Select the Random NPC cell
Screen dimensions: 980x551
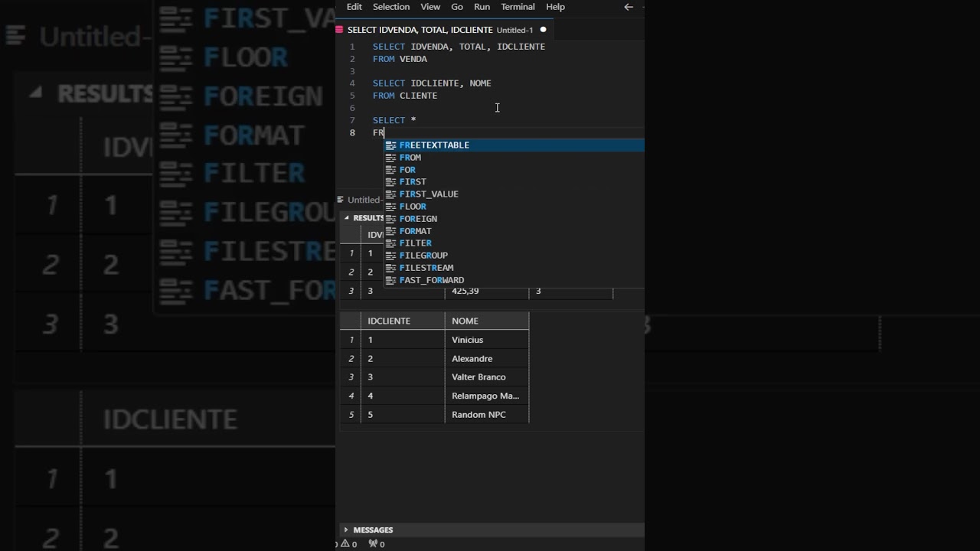pos(487,415)
